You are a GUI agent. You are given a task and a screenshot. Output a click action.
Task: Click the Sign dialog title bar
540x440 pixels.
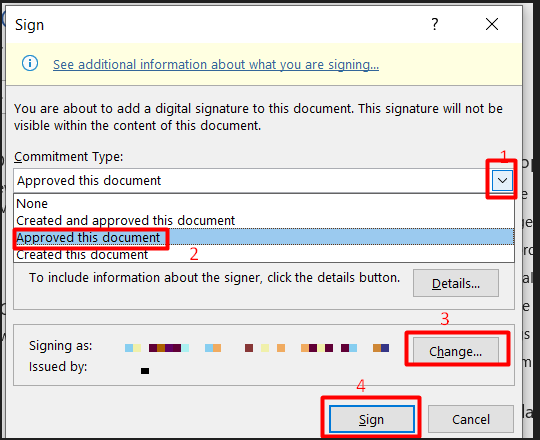point(220,24)
